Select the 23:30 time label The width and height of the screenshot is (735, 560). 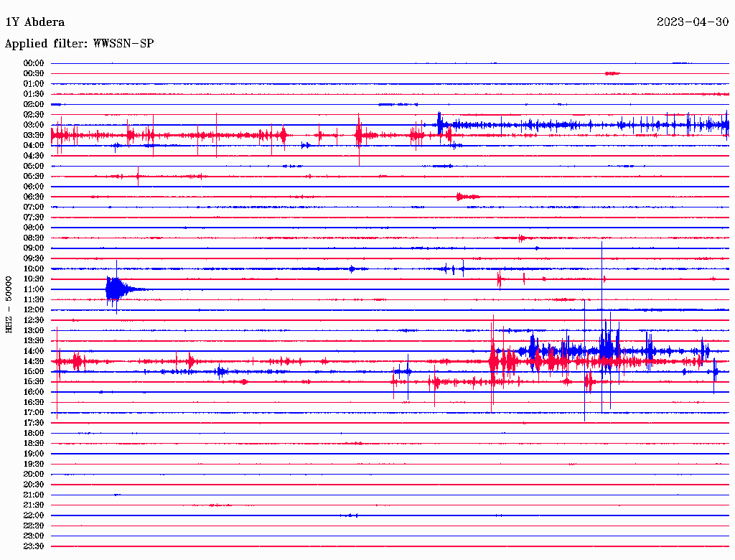34,546
